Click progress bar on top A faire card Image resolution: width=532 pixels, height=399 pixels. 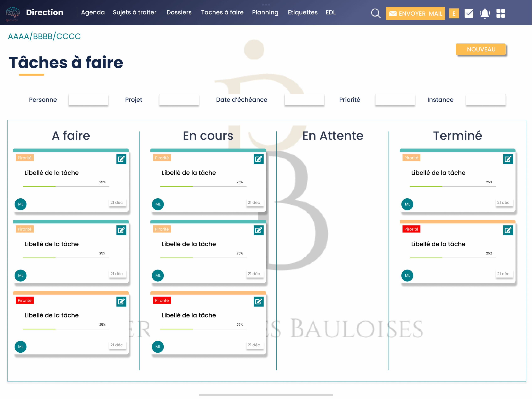66,186
